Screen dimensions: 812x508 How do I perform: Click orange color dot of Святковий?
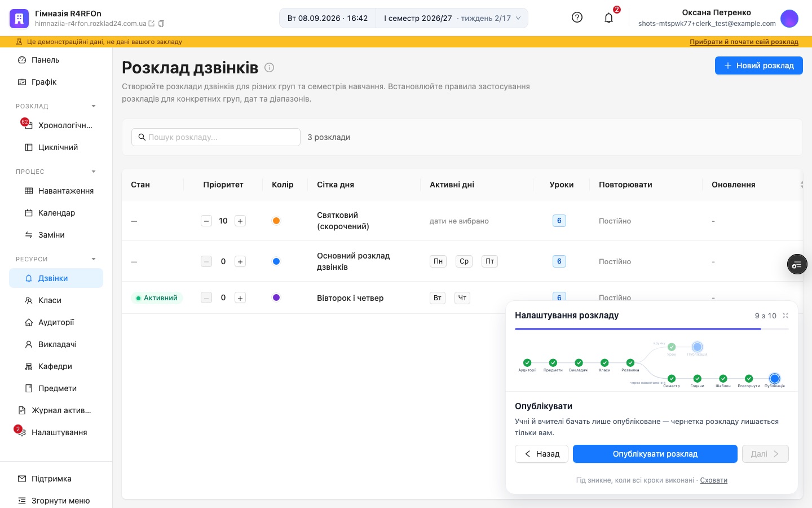(276, 221)
